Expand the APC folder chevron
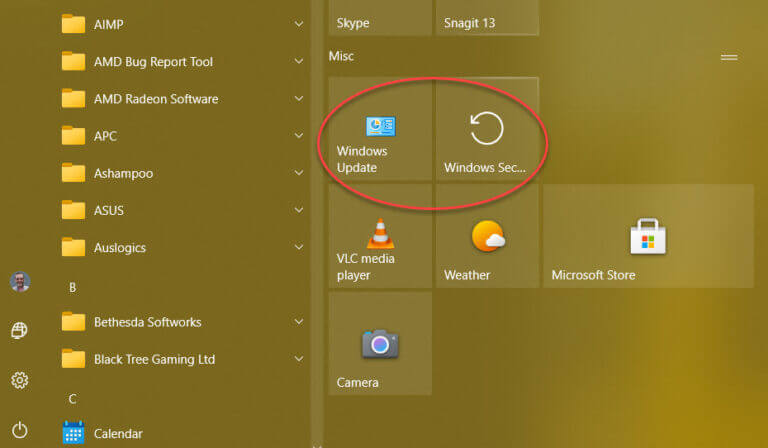 point(299,136)
